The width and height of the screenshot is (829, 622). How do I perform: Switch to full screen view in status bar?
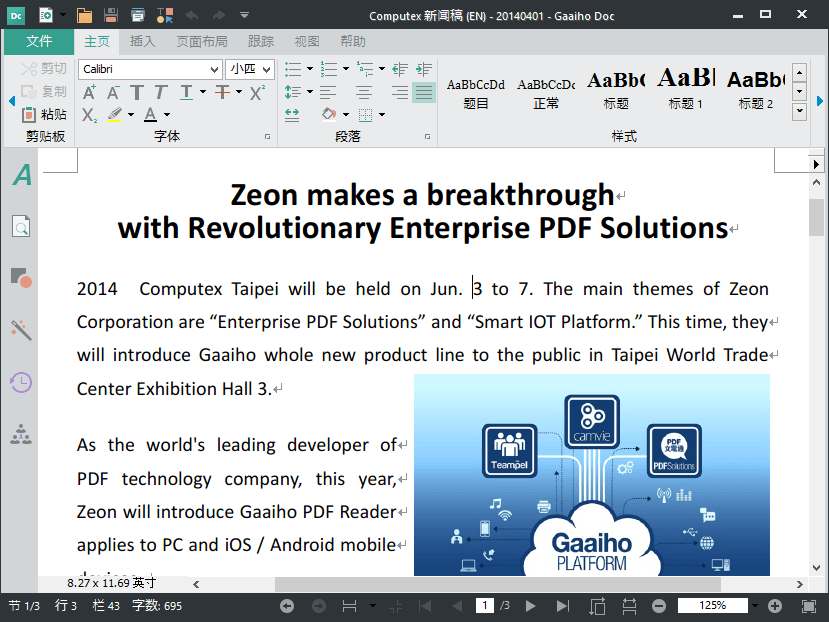pyautogui.click(x=808, y=606)
